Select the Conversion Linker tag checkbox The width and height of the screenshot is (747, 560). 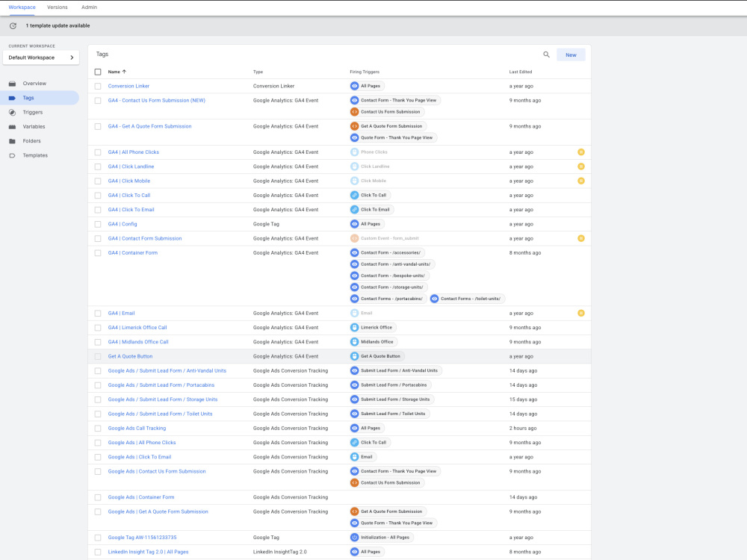point(98,86)
